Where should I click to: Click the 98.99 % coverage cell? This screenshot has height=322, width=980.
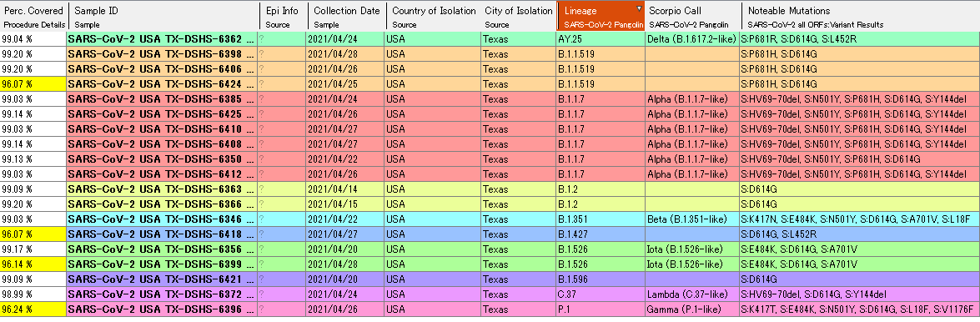click(33, 294)
